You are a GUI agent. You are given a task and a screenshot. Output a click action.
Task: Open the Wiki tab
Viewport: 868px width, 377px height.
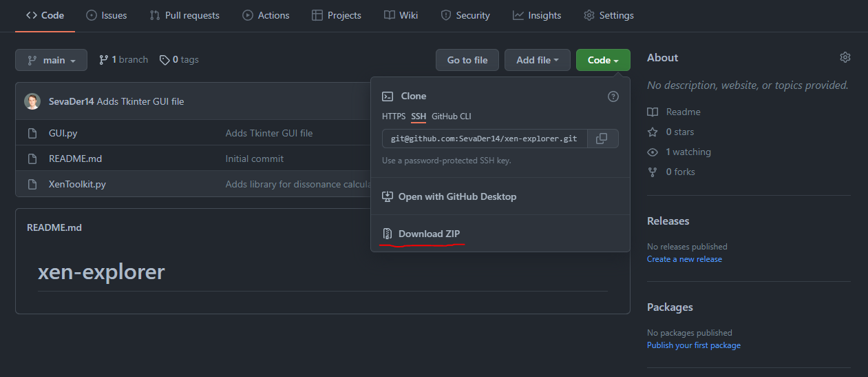401,15
